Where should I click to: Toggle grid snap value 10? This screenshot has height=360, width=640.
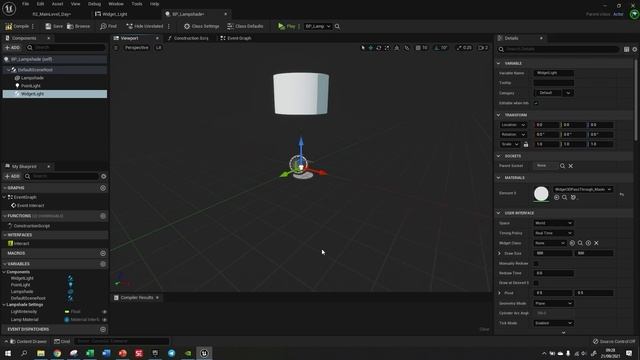pos(424,48)
